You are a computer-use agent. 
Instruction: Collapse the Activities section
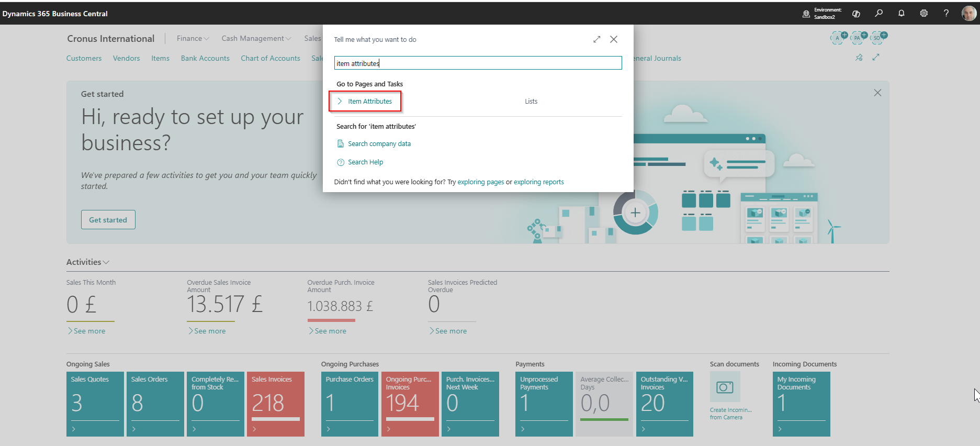87,262
